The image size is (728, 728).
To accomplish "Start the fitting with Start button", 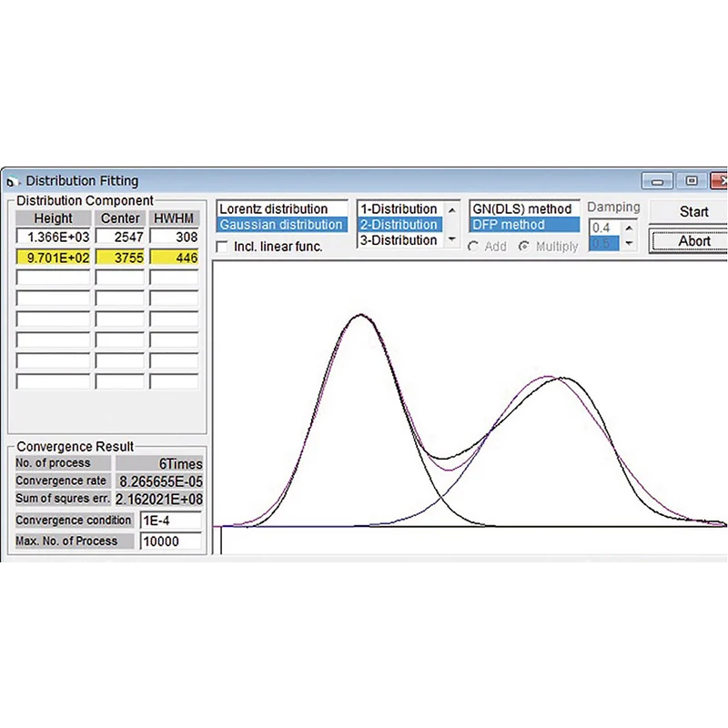I will [689, 212].
